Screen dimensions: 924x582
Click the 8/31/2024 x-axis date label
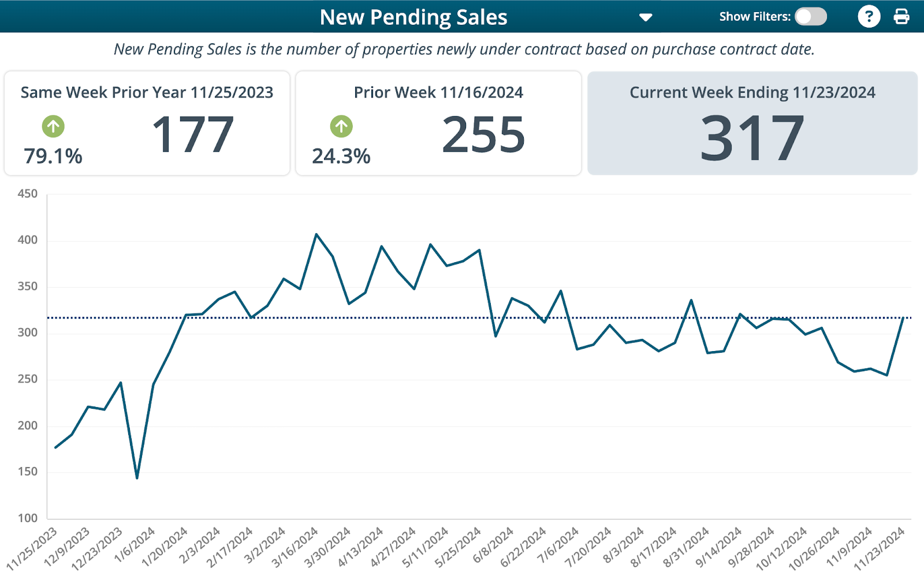tap(687, 547)
